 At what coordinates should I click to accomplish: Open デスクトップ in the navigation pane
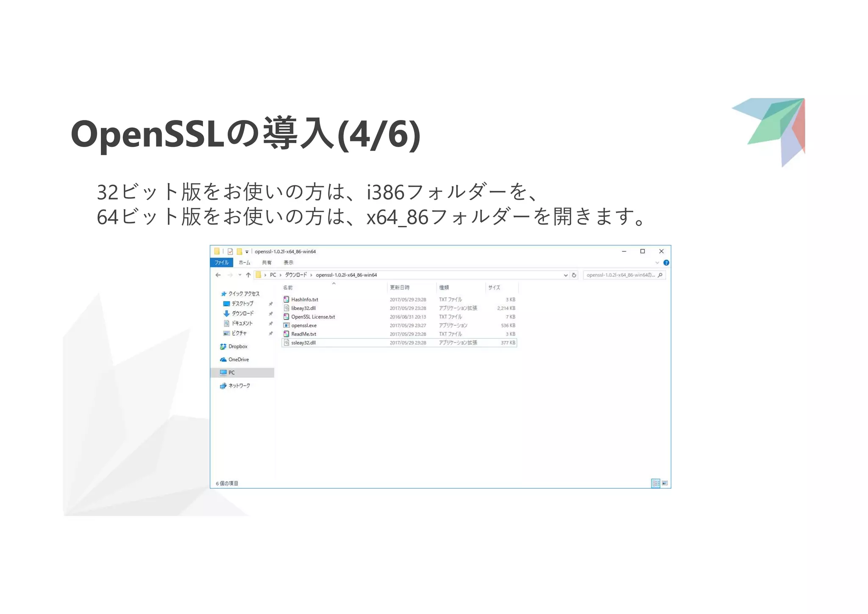coord(238,304)
